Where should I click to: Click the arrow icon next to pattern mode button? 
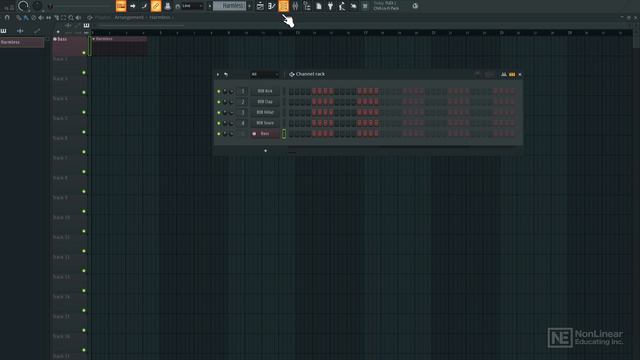click(x=133, y=6)
